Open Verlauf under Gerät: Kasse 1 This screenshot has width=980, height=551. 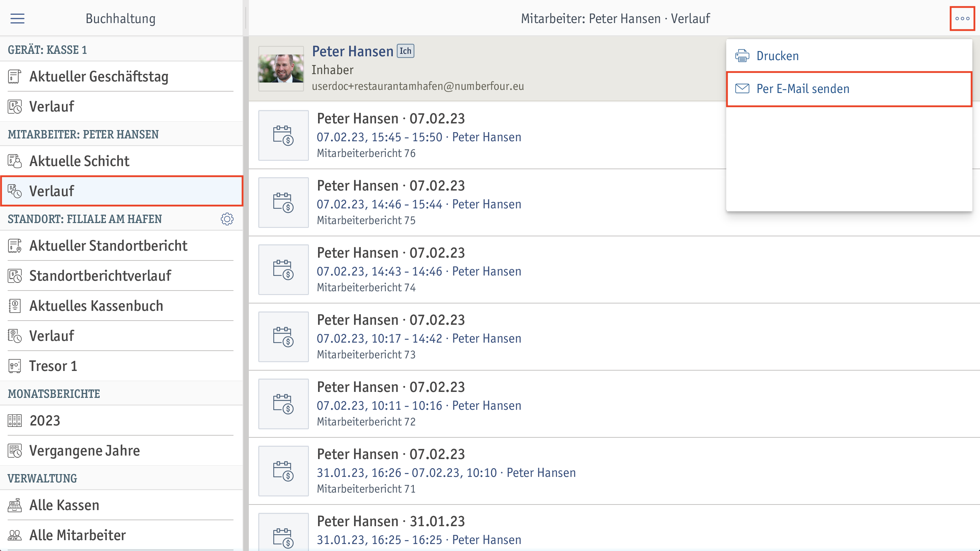click(121, 107)
